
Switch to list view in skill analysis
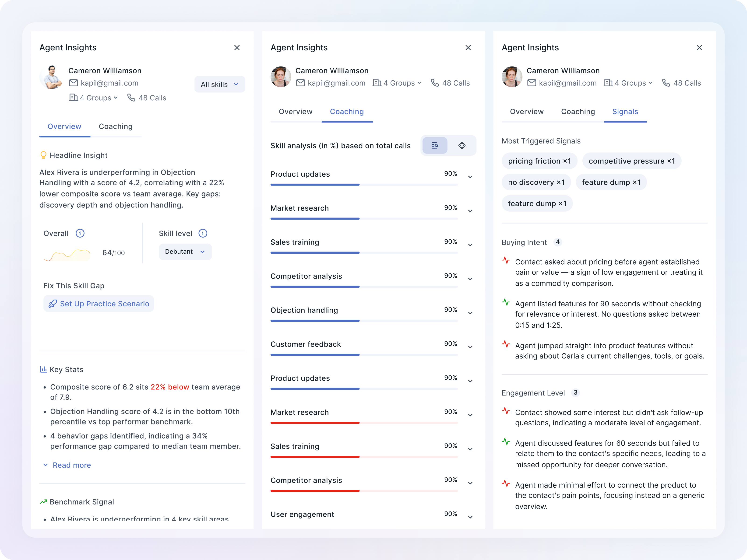(x=435, y=146)
